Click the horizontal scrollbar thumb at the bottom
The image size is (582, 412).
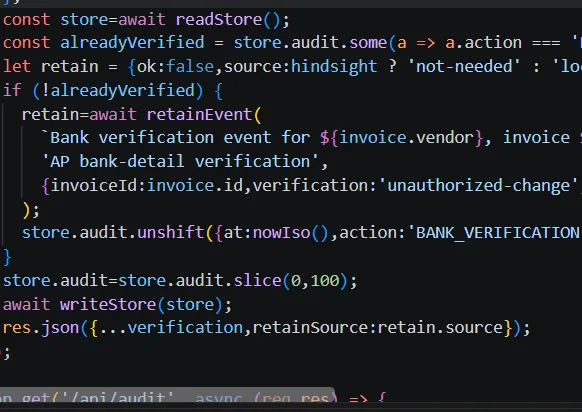[x=167, y=394]
